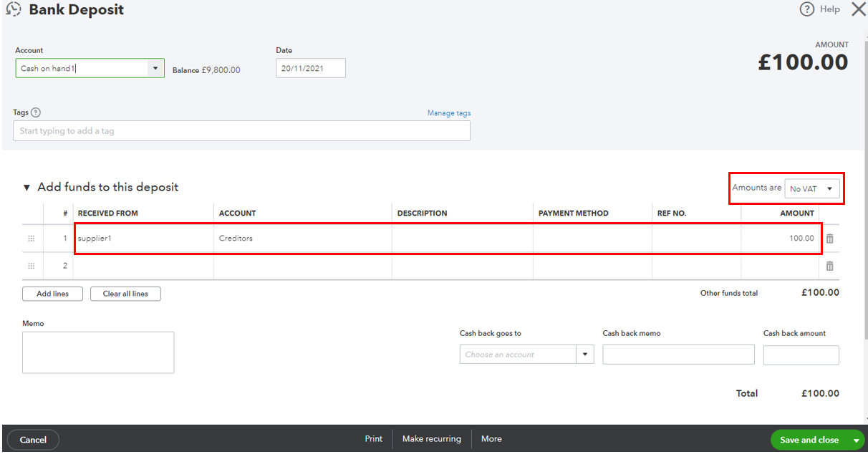The width and height of the screenshot is (868, 457).
Task: Select Make recurring in the bottom bar
Action: pyautogui.click(x=431, y=439)
